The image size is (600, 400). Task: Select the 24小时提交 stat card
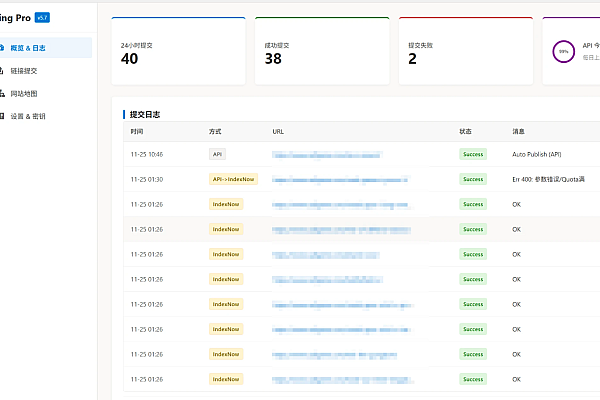tap(178, 51)
